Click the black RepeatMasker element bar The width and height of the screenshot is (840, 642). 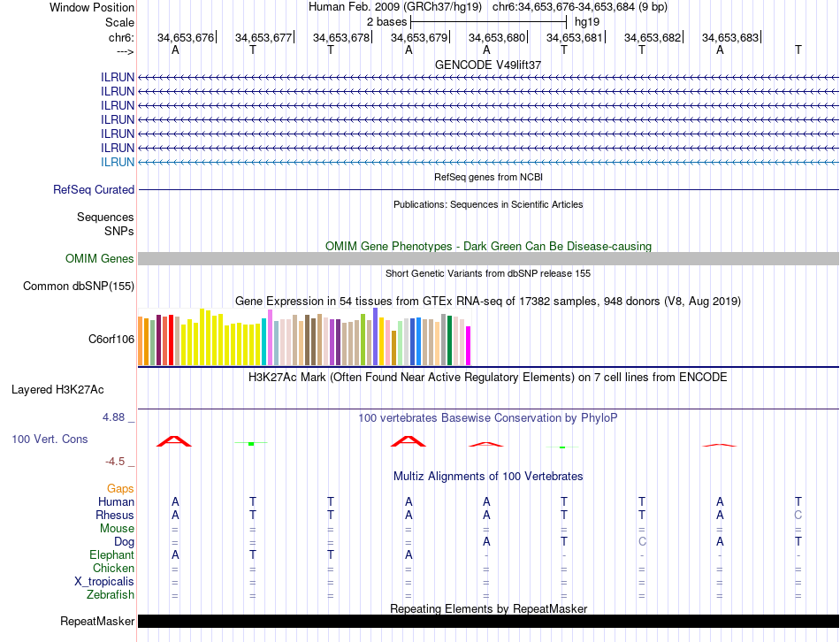(488, 621)
